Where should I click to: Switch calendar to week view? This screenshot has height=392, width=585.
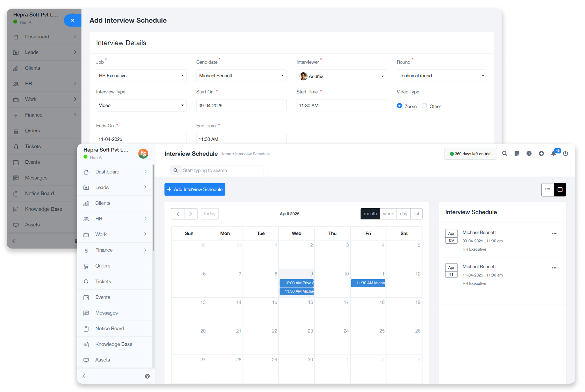click(x=388, y=214)
